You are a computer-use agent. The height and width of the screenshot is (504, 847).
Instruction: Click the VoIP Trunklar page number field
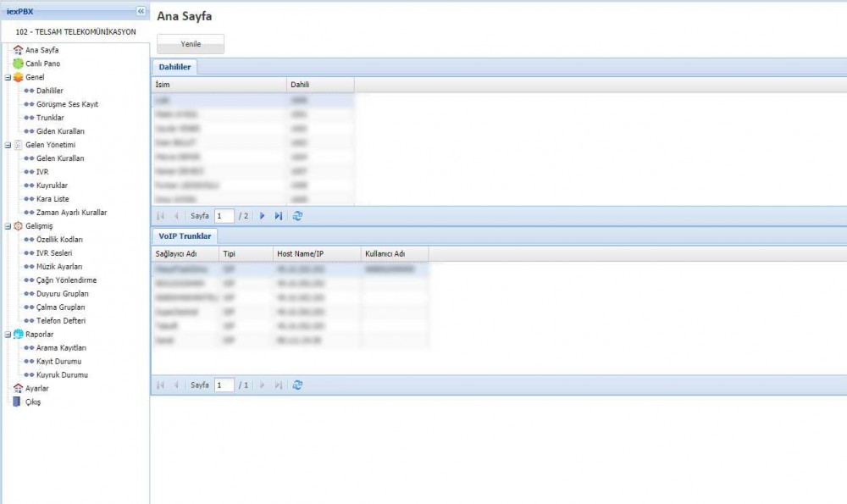coord(224,385)
